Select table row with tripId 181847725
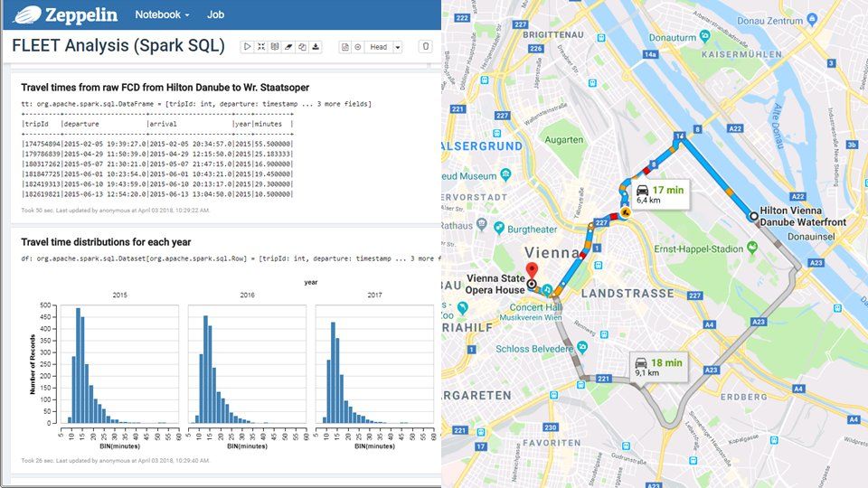Screen dimensions: 868x488 point(157,174)
